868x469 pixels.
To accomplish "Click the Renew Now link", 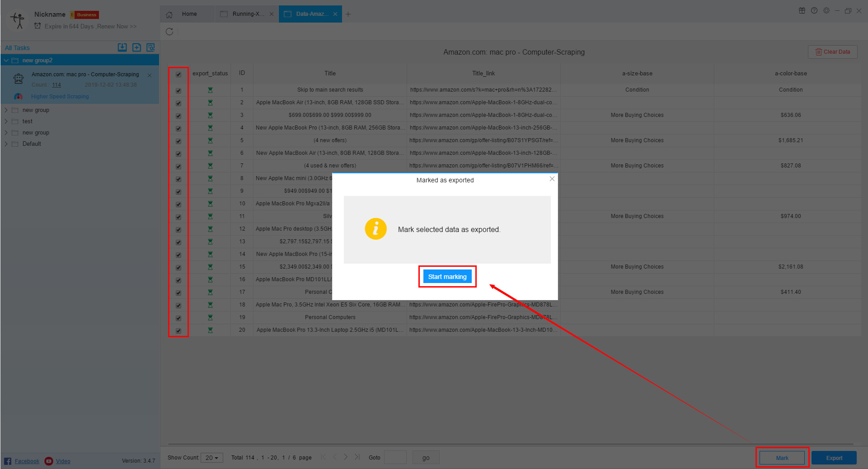I will pyautogui.click(x=117, y=27).
